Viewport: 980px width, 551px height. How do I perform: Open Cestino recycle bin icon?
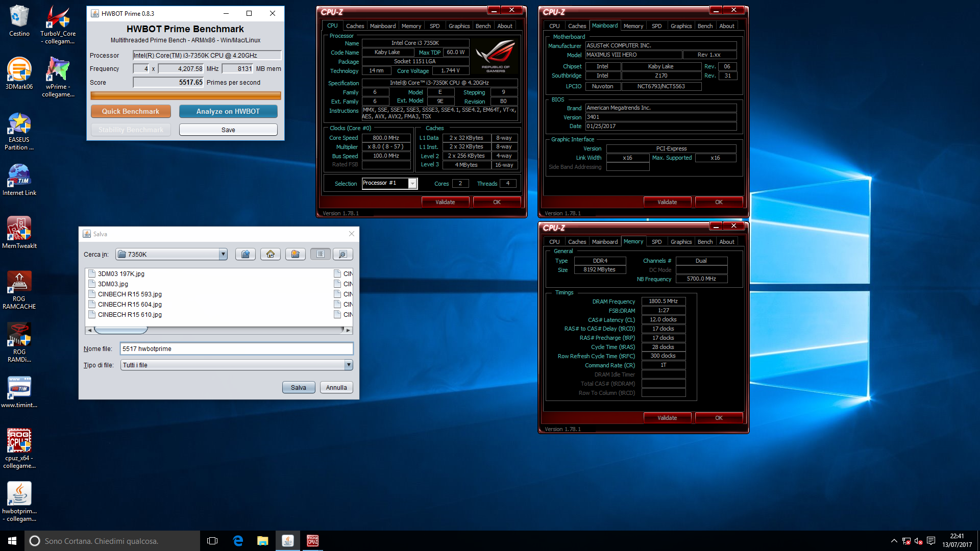(19, 21)
